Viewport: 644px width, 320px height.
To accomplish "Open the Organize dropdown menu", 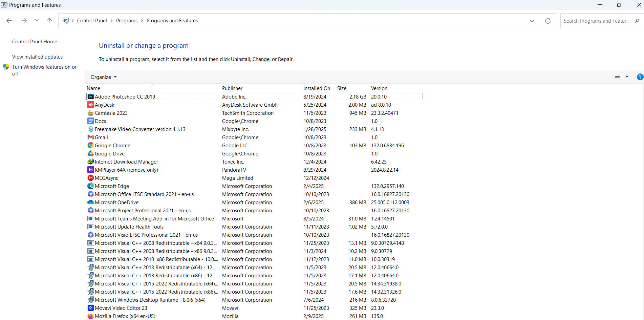I will pyautogui.click(x=104, y=77).
